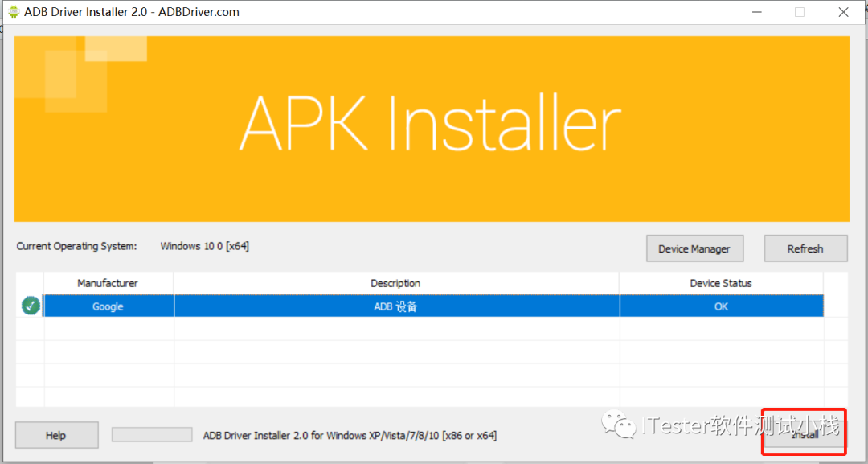Click the orange APK Installer banner
The image size is (868, 464).
coord(432,129)
